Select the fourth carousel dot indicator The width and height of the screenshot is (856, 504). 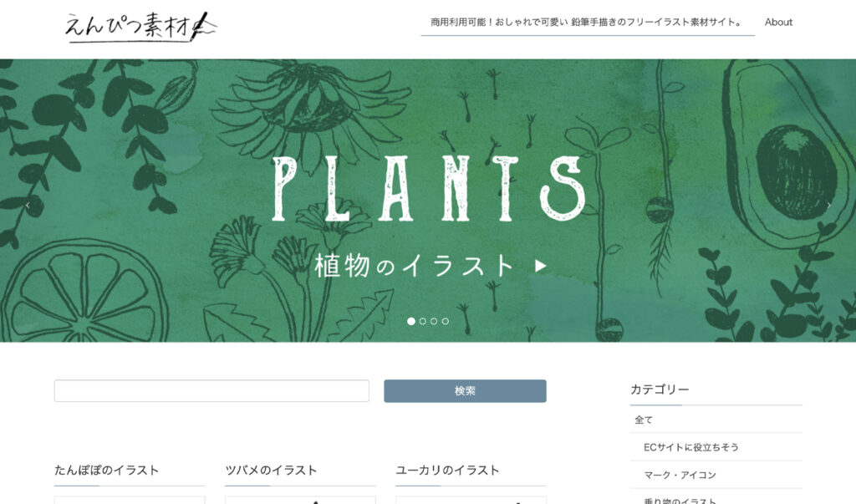click(446, 321)
